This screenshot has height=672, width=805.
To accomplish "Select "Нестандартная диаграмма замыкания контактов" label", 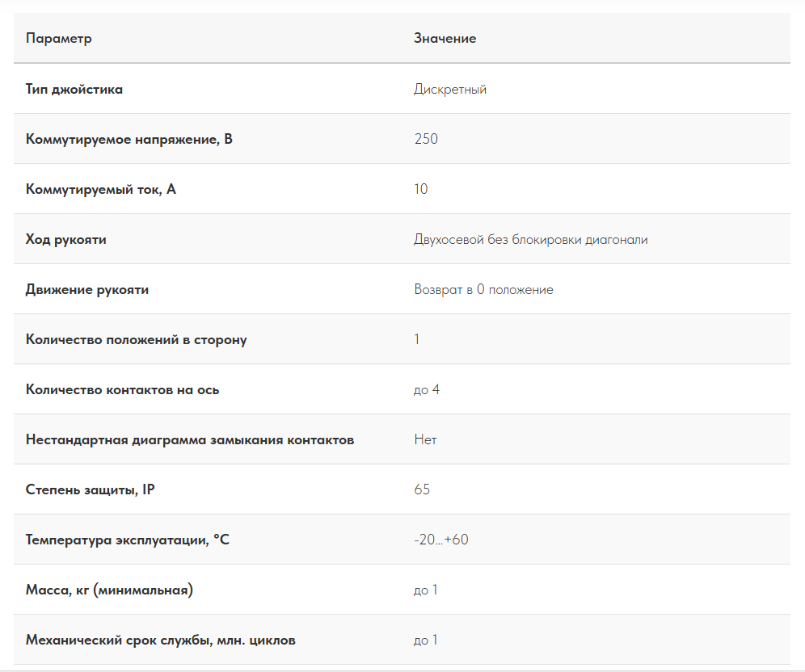I will (x=190, y=440).
